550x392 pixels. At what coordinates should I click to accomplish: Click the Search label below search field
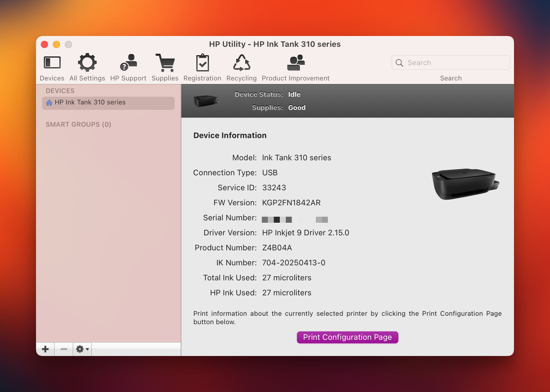click(x=451, y=78)
